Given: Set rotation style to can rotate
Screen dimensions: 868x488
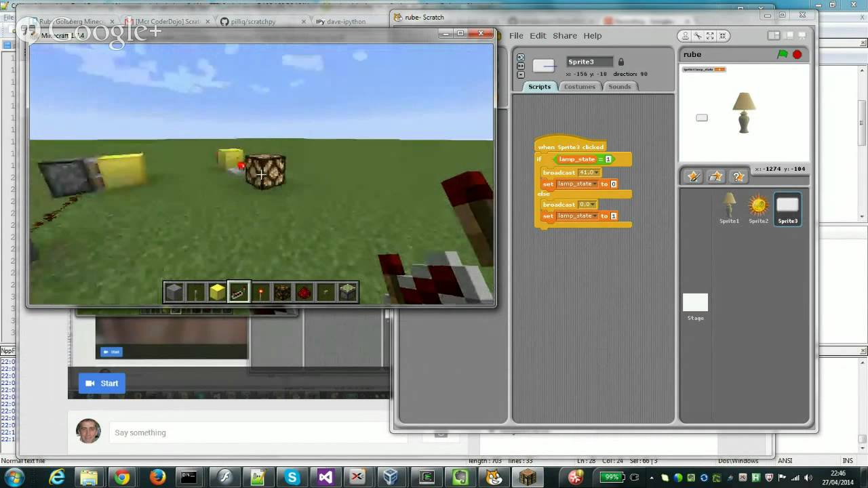Looking at the screenshot, I should [521, 58].
